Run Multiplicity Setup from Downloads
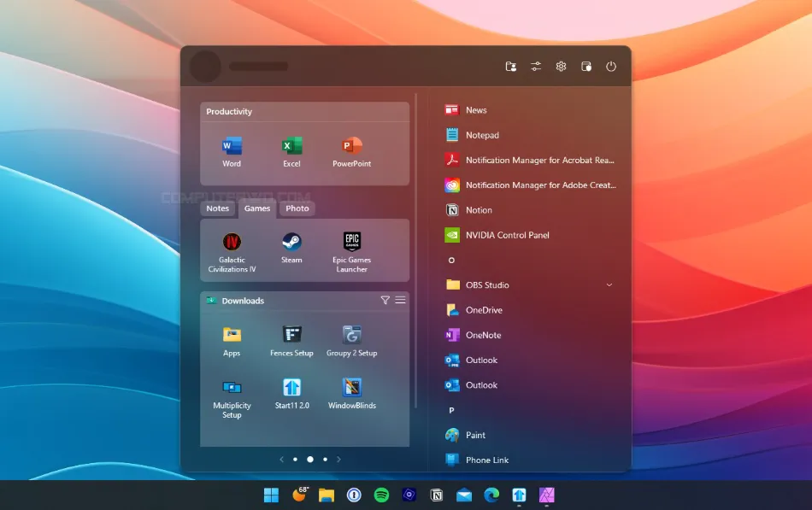This screenshot has width=812, height=510. pos(232,399)
